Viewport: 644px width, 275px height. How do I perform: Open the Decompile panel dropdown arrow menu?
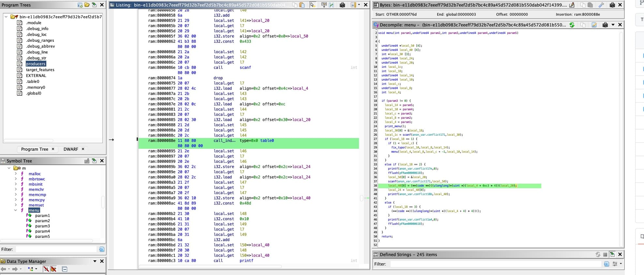pos(613,25)
